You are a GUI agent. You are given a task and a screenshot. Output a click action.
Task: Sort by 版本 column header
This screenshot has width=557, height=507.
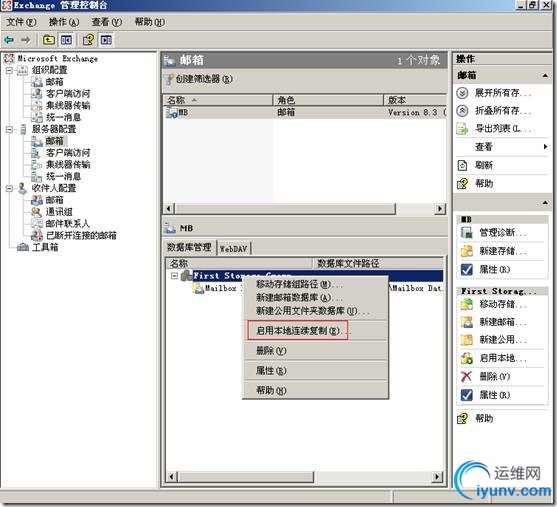pyautogui.click(x=415, y=100)
